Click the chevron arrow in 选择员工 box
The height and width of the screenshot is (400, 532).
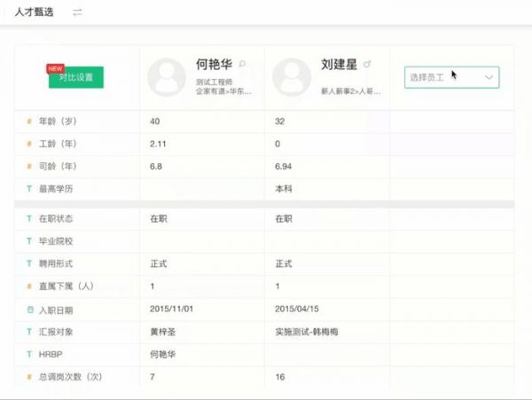[489, 77]
